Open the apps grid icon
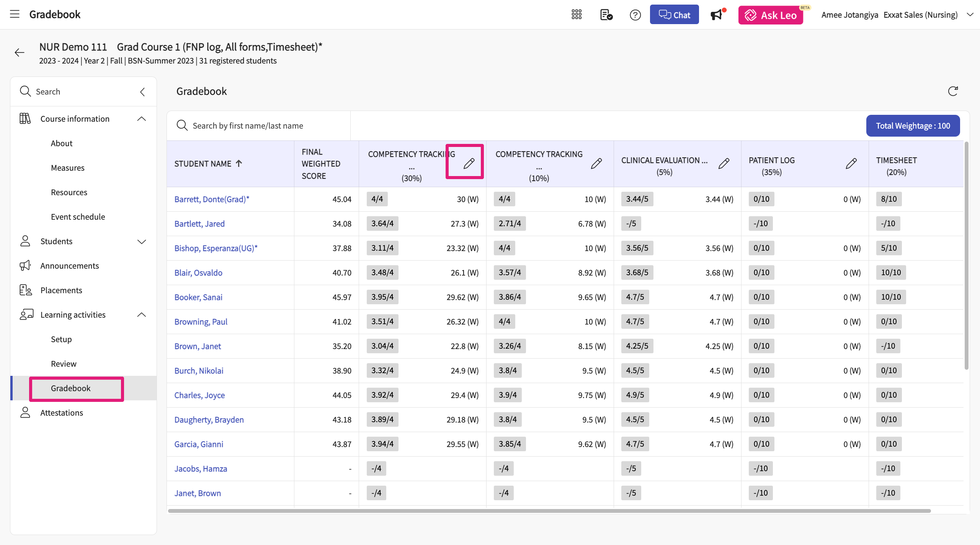Image resolution: width=980 pixels, height=545 pixels. pos(577,15)
